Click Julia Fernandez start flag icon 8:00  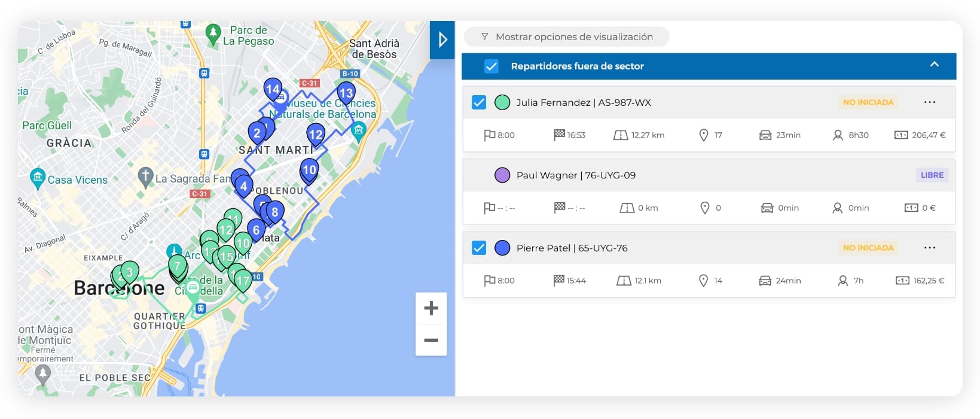(x=489, y=135)
